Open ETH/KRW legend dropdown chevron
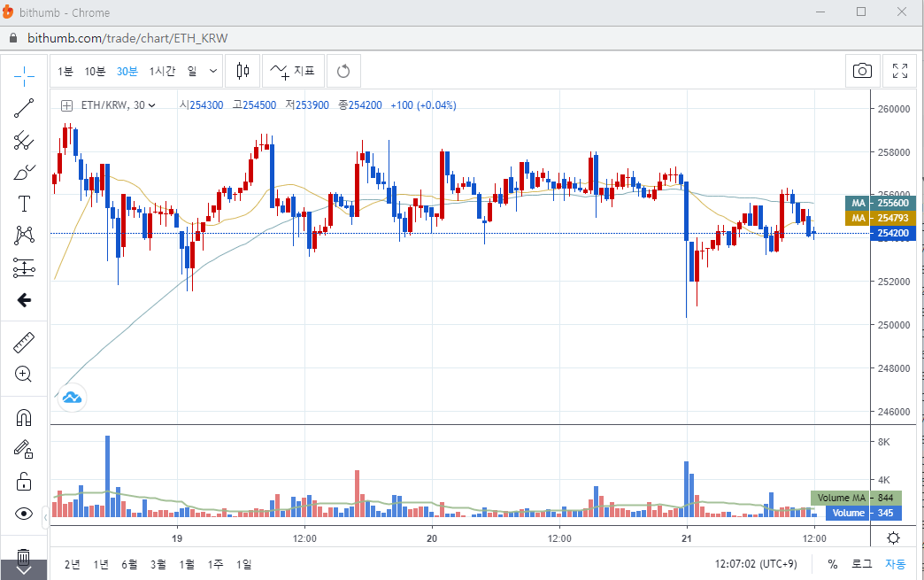Image resolution: width=924 pixels, height=580 pixels. click(152, 105)
